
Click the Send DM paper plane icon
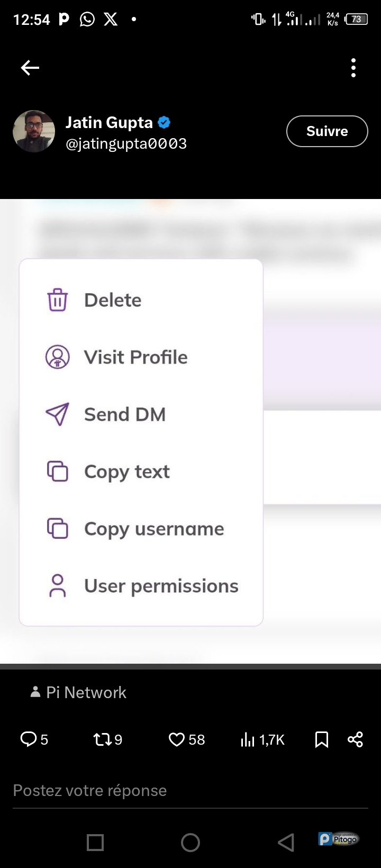58,414
